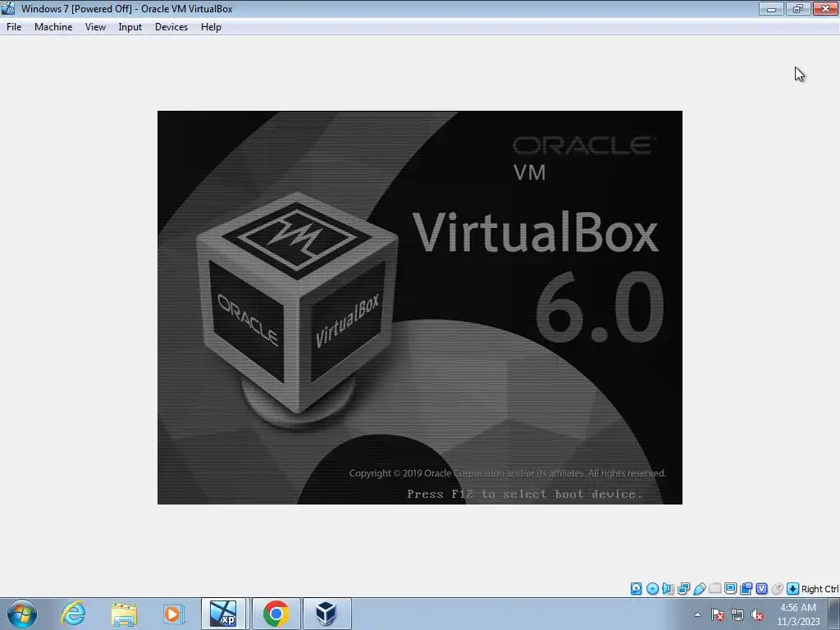Open the clock showing 4:56 AM
The height and width of the screenshot is (630, 840).
pyautogui.click(x=798, y=614)
